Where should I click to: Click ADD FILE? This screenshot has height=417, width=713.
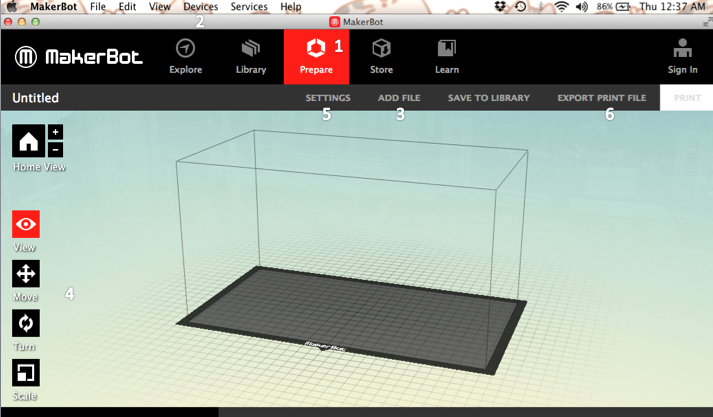[x=399, y=98]
